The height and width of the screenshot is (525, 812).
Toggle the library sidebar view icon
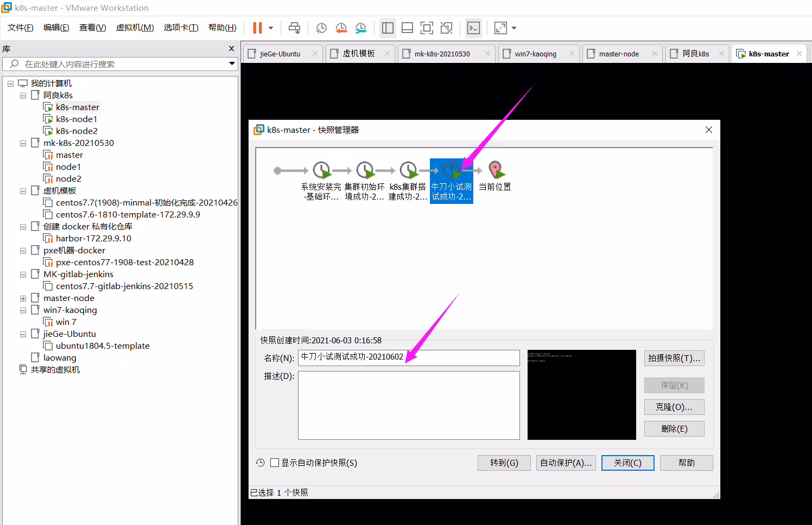(388, 28)
